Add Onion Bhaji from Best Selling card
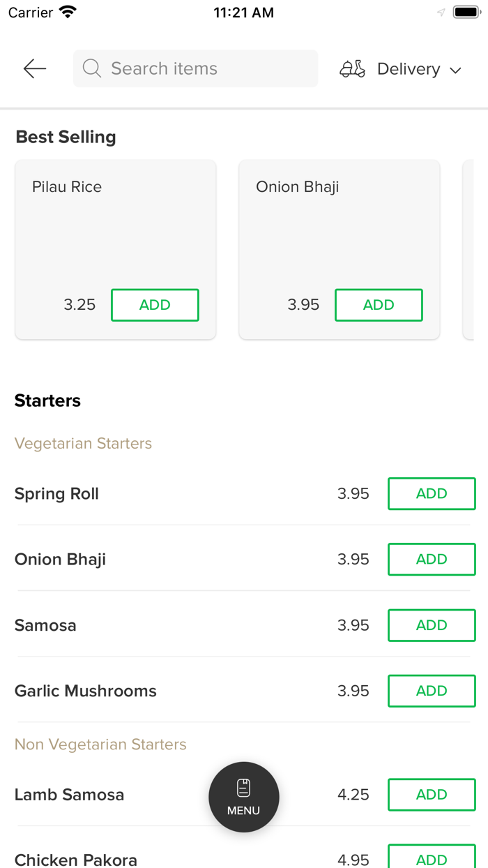 click(379, 305)
